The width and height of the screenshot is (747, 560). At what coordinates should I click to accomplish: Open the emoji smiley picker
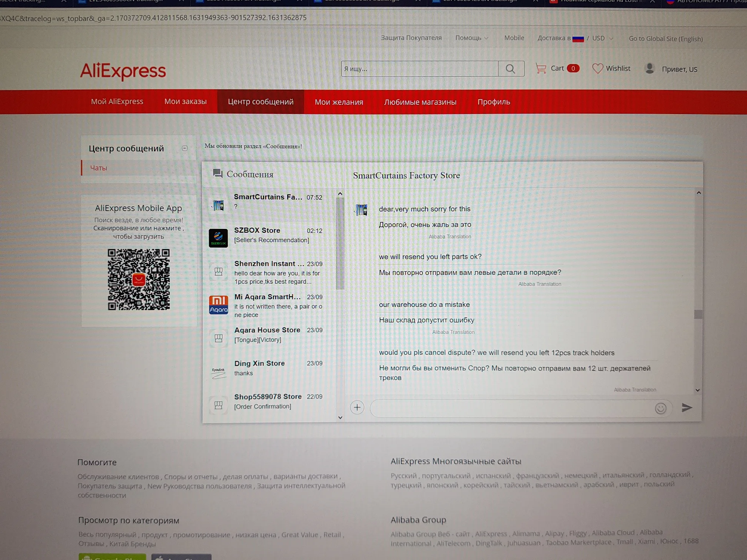[660, 408]
